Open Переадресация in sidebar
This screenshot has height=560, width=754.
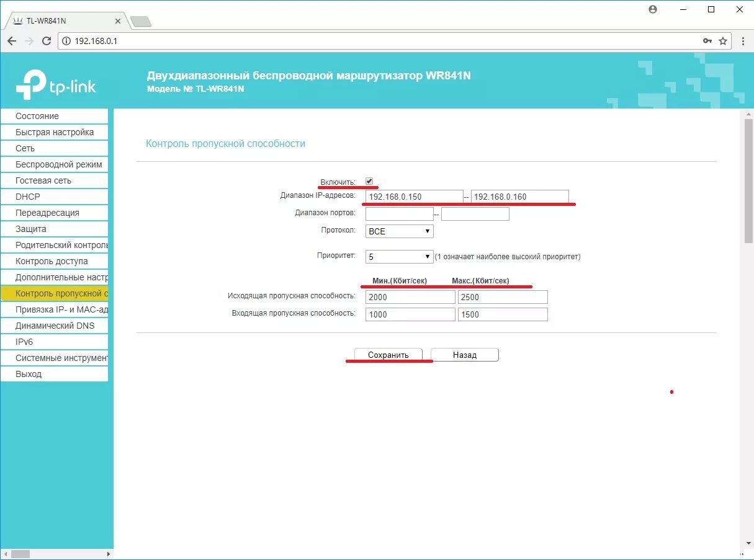pyautogui.click(x=54, y=213)
